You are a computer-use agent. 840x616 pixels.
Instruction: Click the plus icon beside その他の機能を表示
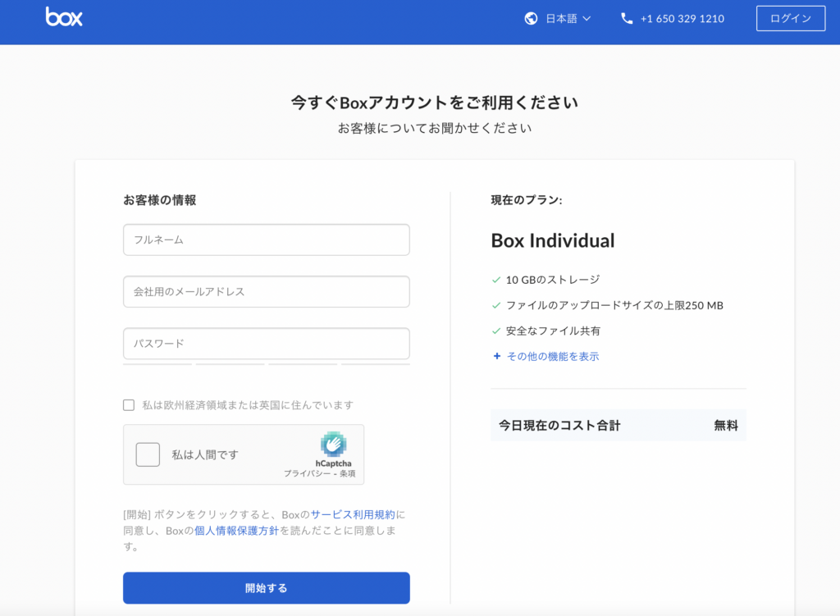(496, 356)
